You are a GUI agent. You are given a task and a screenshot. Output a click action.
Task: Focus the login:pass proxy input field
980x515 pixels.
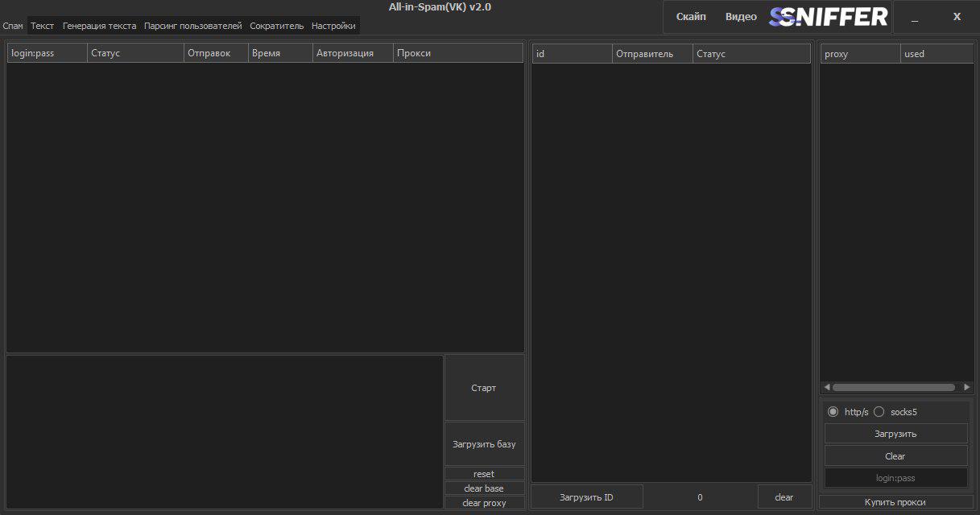pyautogui.click(x=895, y=478)
